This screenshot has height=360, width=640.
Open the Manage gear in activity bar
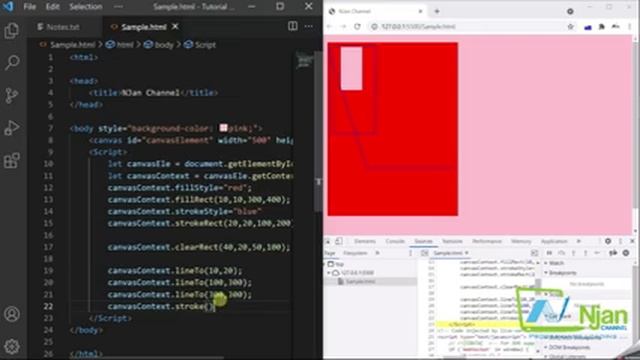(x=12, y=347)
